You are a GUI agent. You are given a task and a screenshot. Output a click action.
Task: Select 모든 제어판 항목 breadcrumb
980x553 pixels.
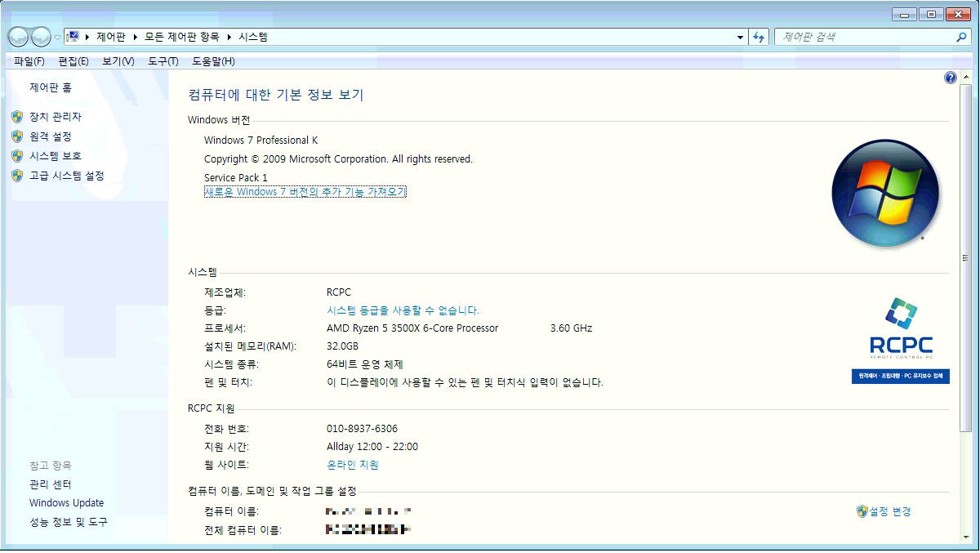182,37
